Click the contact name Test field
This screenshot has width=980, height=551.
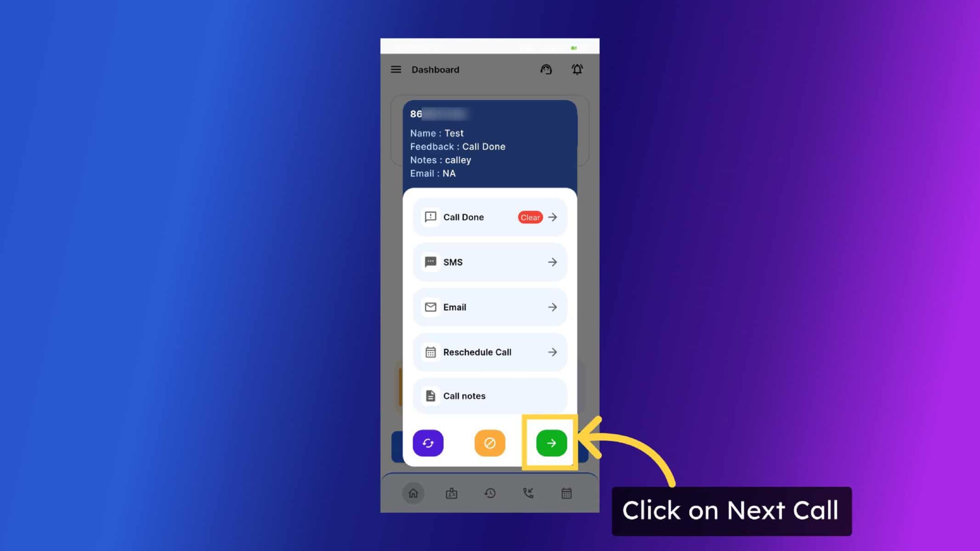(454, 133)
